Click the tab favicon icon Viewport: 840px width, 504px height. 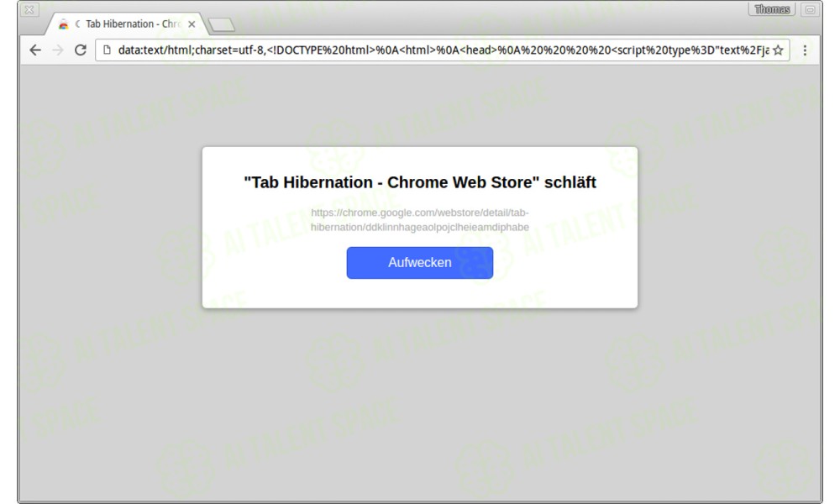tap(63, 24)
